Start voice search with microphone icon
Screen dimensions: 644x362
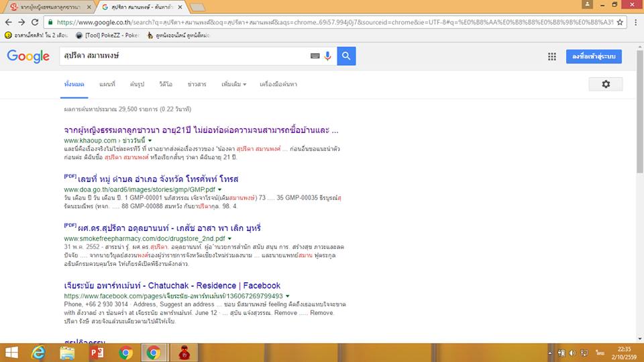tap(327, 56)
